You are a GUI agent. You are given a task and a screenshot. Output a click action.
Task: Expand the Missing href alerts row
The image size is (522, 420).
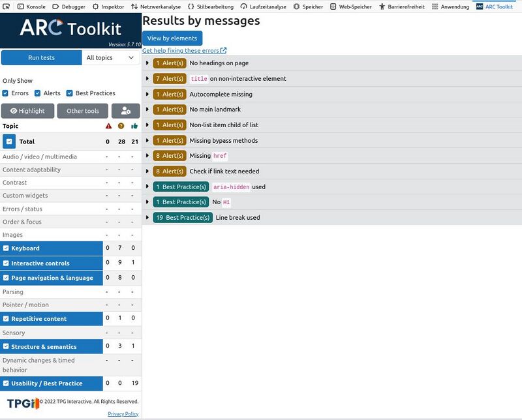coord(148,156)
